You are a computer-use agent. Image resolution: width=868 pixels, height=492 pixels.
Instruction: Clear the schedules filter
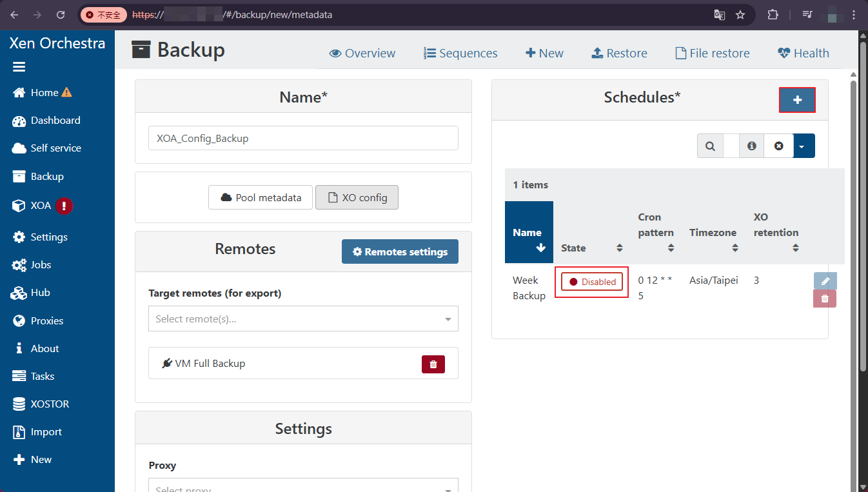point(778,146)
